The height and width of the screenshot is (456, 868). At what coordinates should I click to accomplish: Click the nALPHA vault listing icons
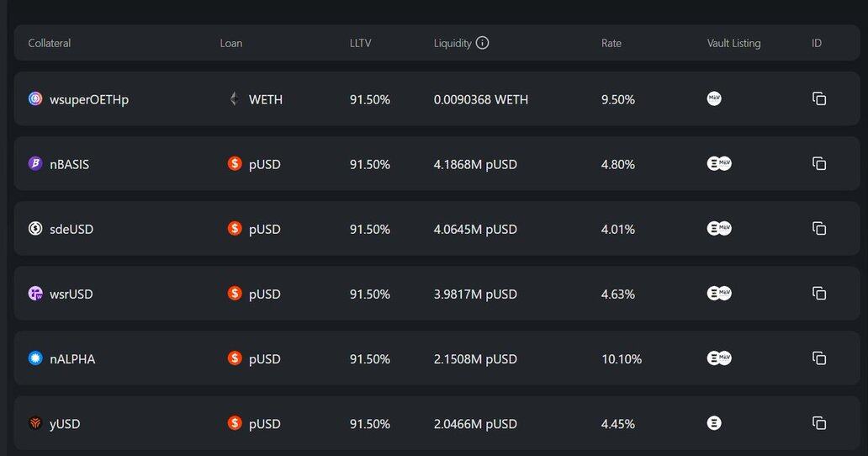[x=719, y=358]
